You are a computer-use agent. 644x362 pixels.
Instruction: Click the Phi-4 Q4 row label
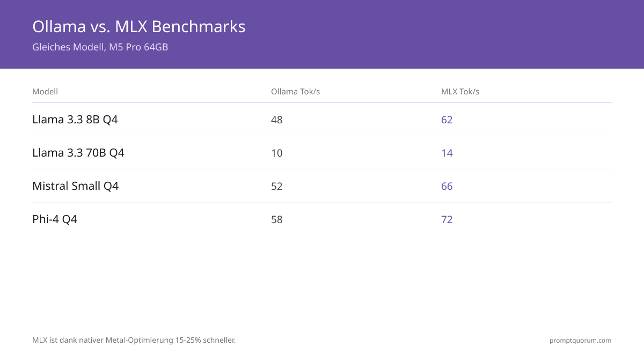[x=55, y=219]
